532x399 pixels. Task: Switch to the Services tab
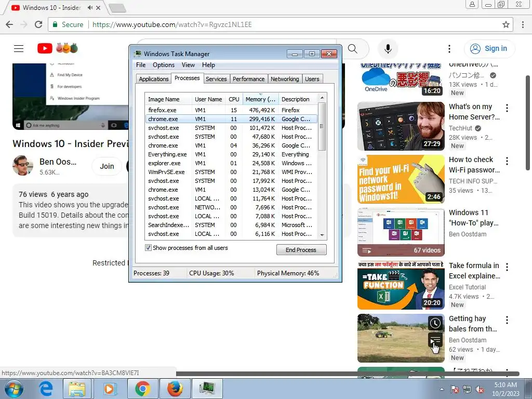point(216,79)
